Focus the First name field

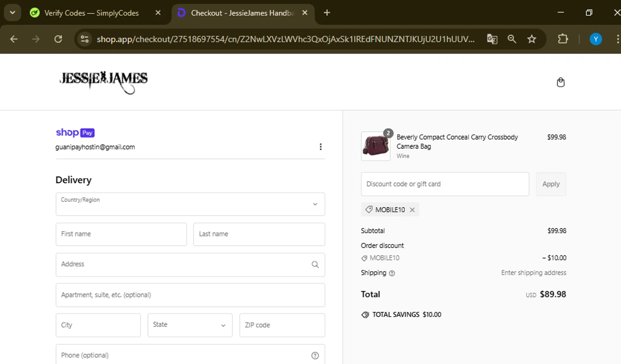coord(121,234)
